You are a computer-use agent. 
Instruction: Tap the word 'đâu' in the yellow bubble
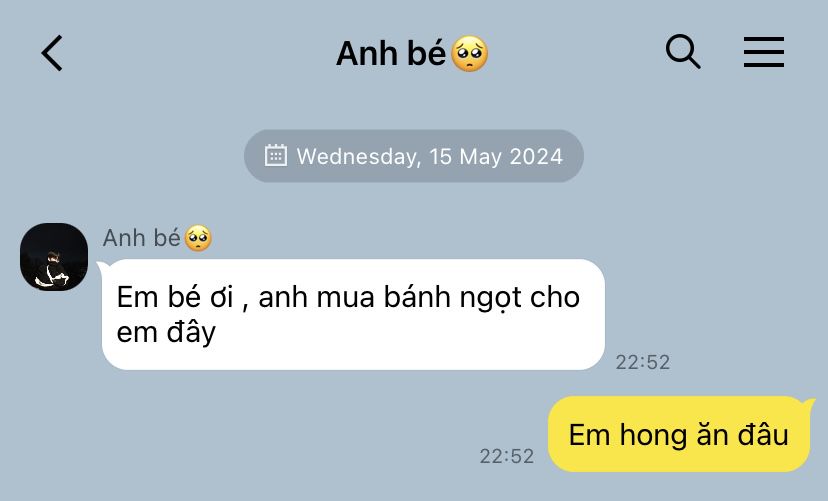point(763,434)
